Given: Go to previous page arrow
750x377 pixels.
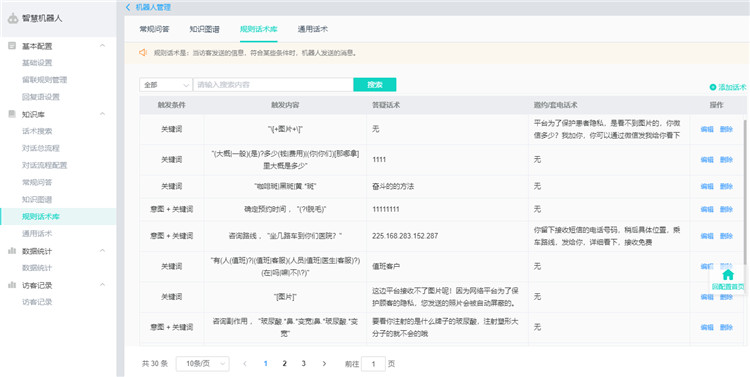Looking at the screenshot, I should tap(245, 364).
